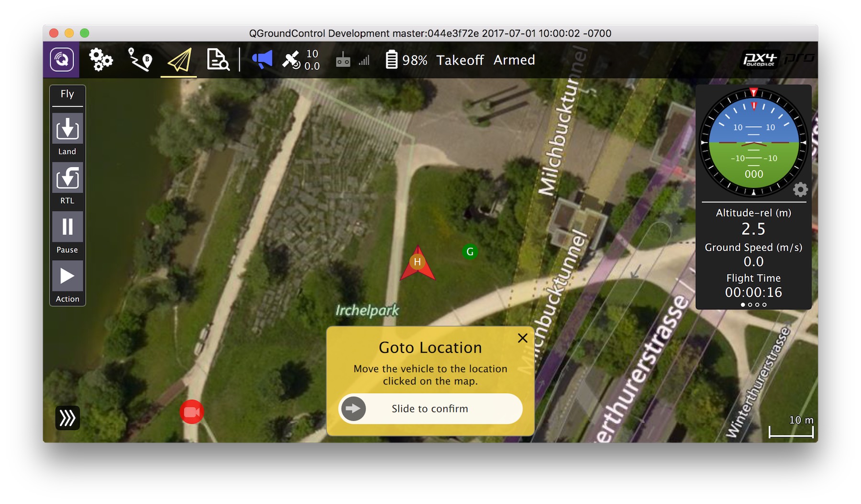Select the Fly view paper plane icon
This screenshot has width=861, height=504.
pyautogui.click(x=179, y=60)
